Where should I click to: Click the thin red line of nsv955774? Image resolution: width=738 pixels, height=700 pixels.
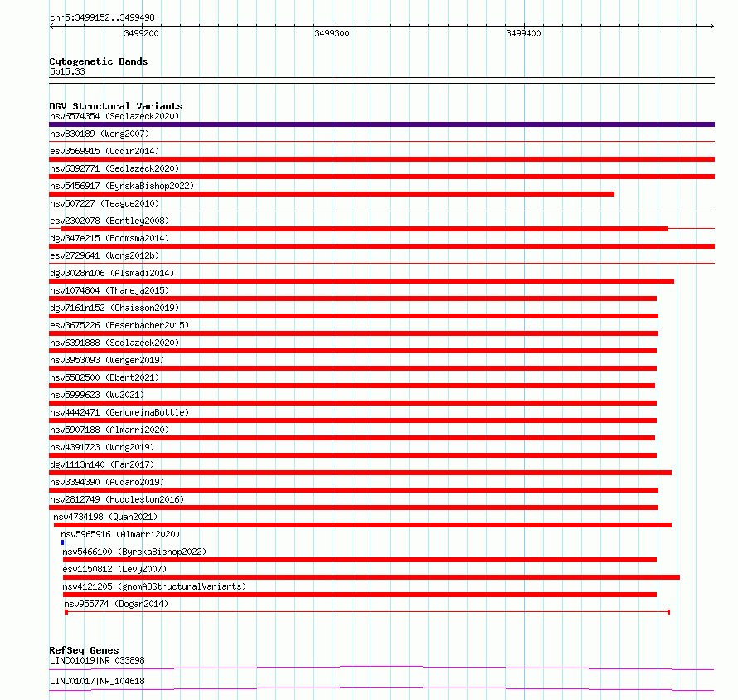click(x=367, y=612)
